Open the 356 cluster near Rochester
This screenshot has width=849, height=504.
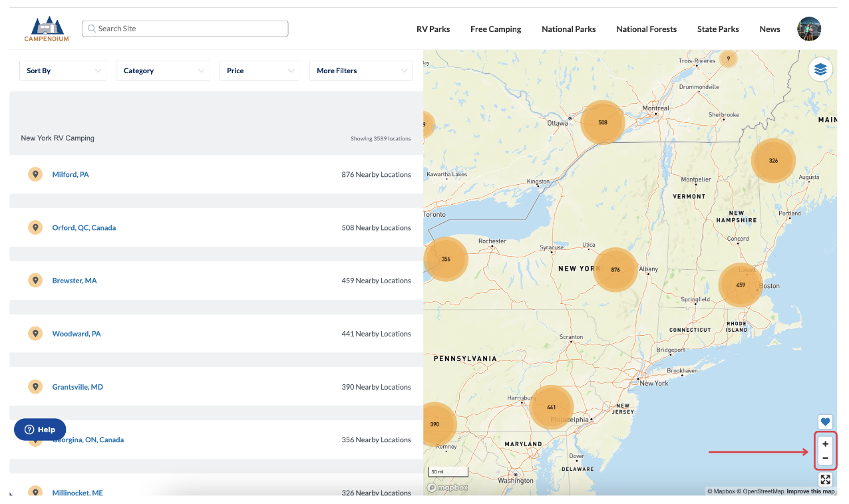click(446, 259)
